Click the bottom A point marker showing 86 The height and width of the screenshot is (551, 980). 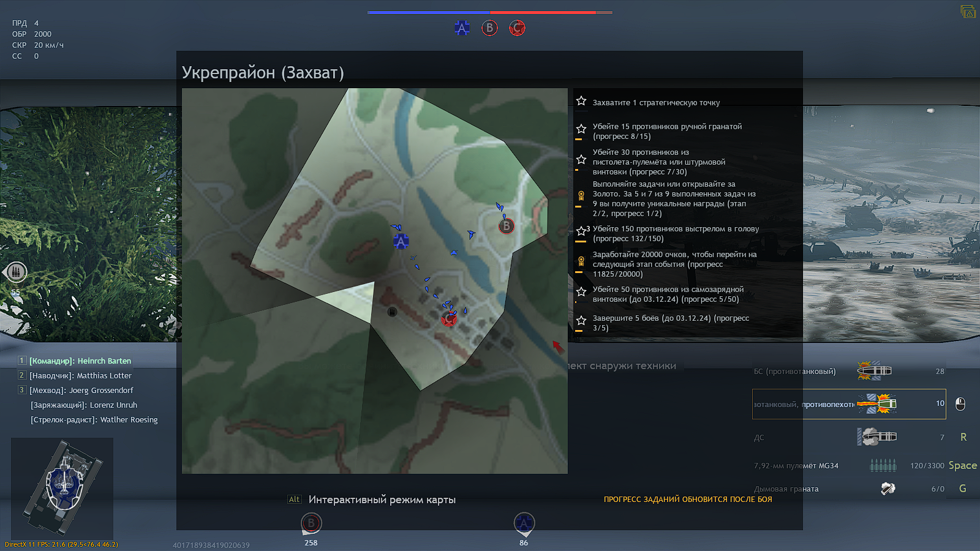(x=524, y=524)
